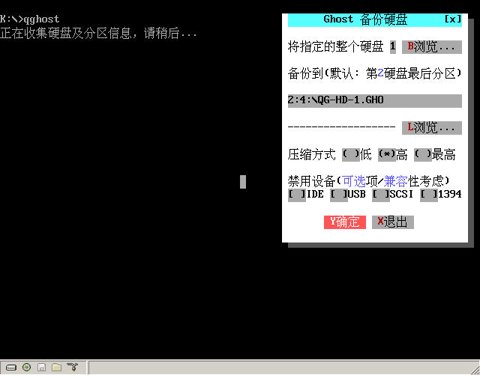The height and width of the screenshot is (375, 480).
Task: Click the K:\>qghost command line text
Action: pos(30,19)
